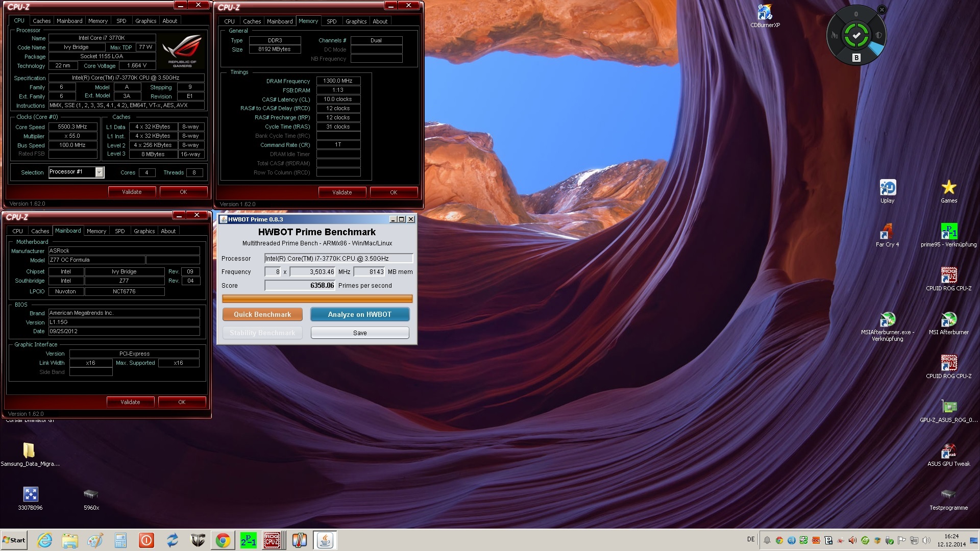Click the DE language indicator

click(x=751, y=539)
